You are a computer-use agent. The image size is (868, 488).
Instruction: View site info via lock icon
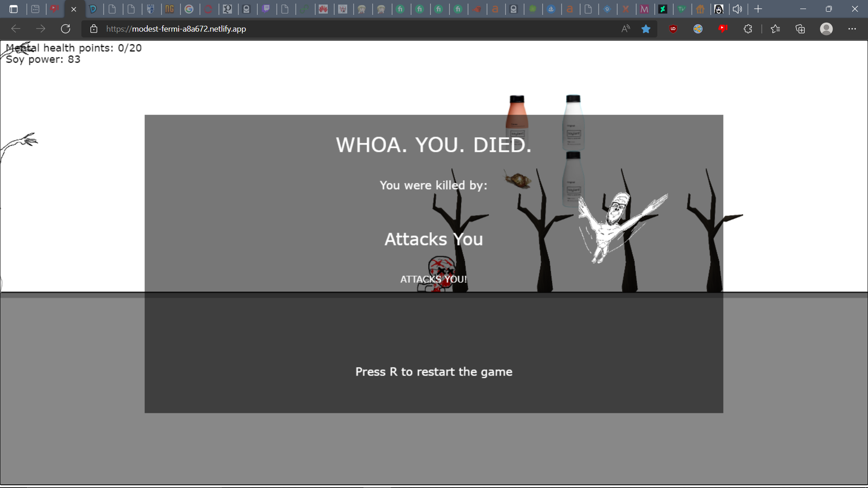94,29
